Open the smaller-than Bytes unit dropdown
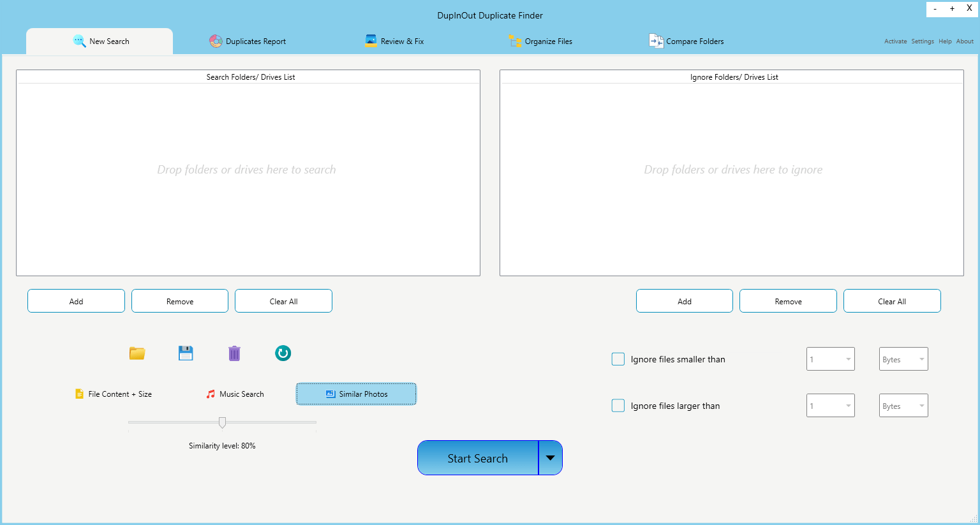 [903, 359]
